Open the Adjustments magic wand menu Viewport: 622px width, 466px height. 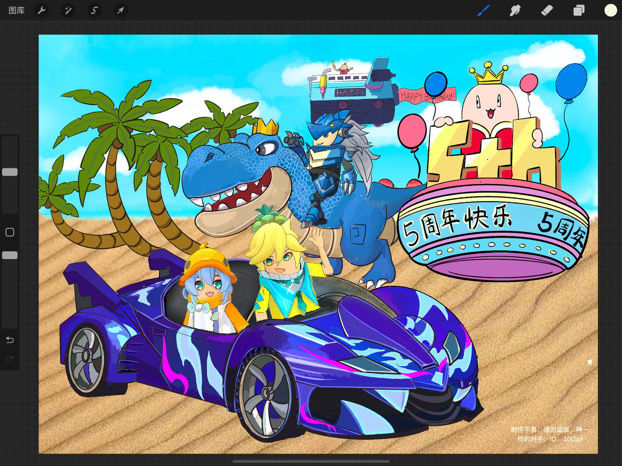(x=68, y=11)
